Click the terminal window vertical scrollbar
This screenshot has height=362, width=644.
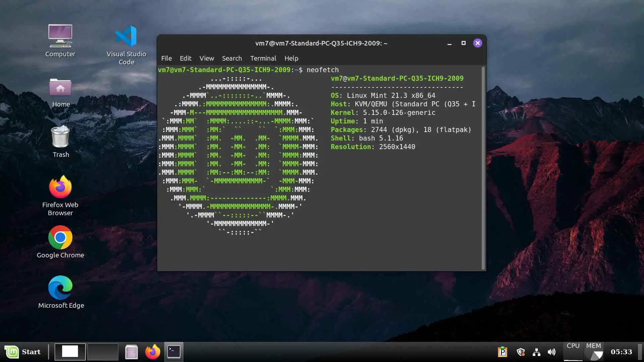point(483,168)
